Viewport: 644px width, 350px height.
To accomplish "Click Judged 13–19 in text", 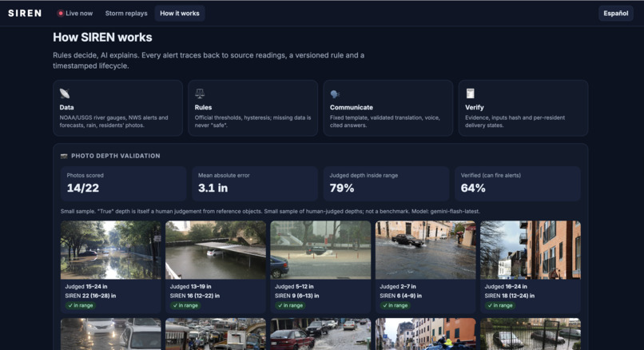I will click(x=191, y=287).
